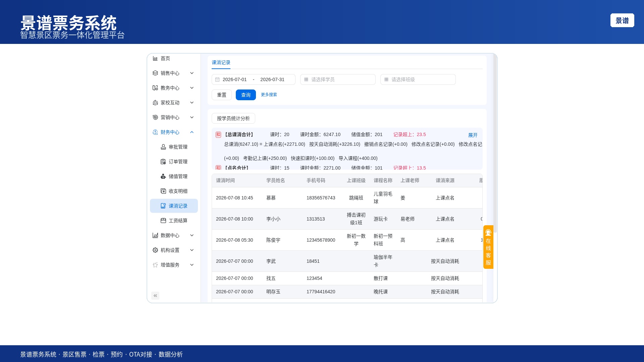
Task: Expand the 机构设置 chevron
Action: [192, 250]
